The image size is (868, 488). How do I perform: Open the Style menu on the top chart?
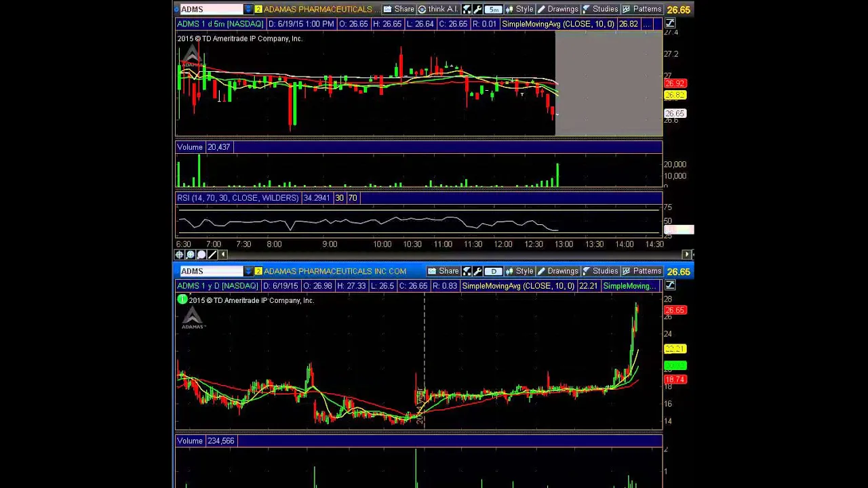(x=519, y=9)
